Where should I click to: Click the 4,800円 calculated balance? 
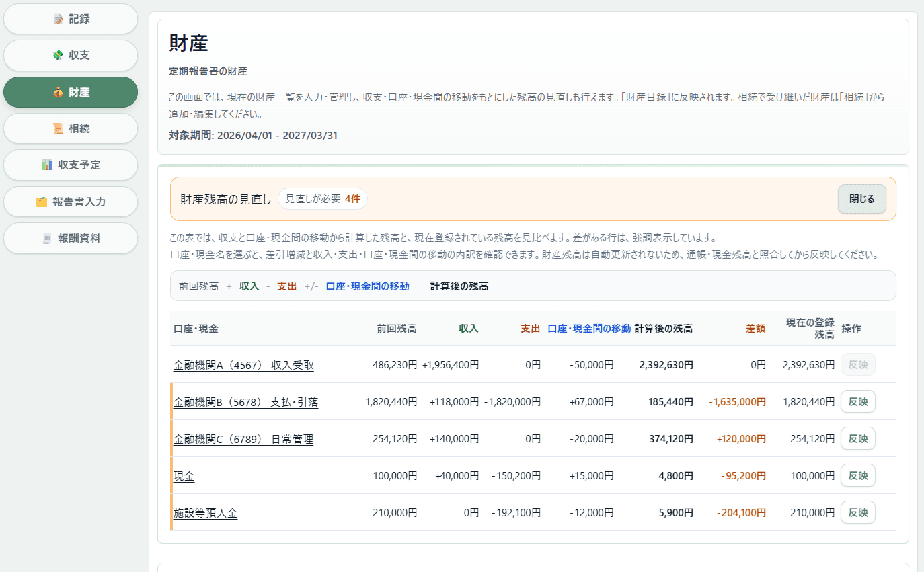click(x=676, y=476)
